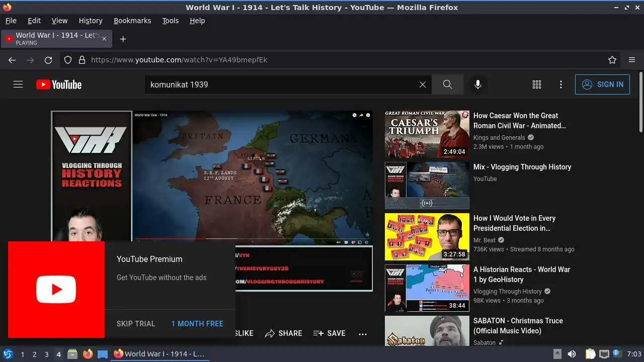This screenshot has height=362, width=644.
Task: Open the Edit menu
Action: pyautogui.click(x=34, y=21)
